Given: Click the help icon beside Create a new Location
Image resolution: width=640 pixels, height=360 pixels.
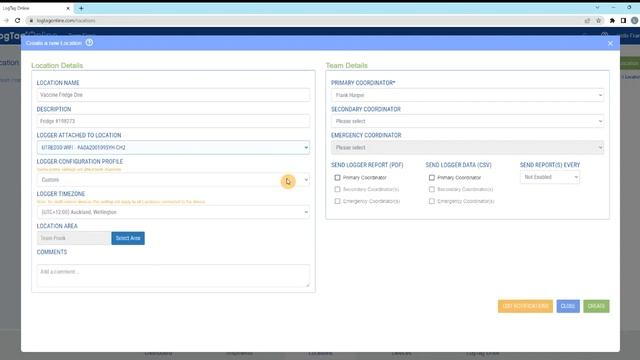Looking at the screenshot, I should (89, 42).
